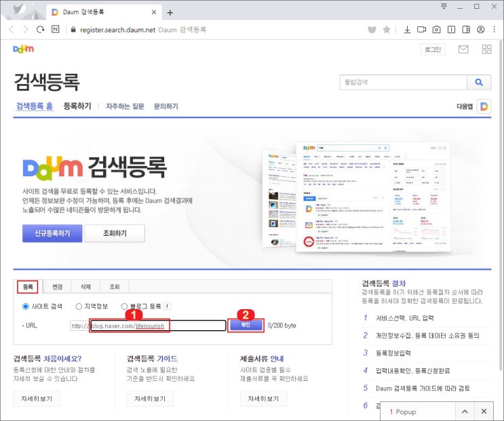Open the browser three-dot menu
The width and height of the screenshot is (504, 421).
tap(494, 30)
